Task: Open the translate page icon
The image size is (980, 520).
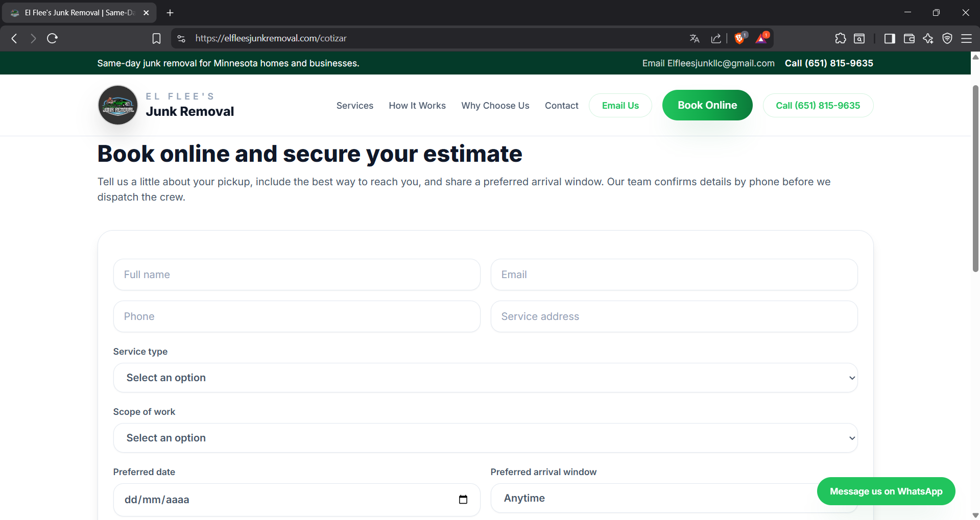Action: click(694, 38)
